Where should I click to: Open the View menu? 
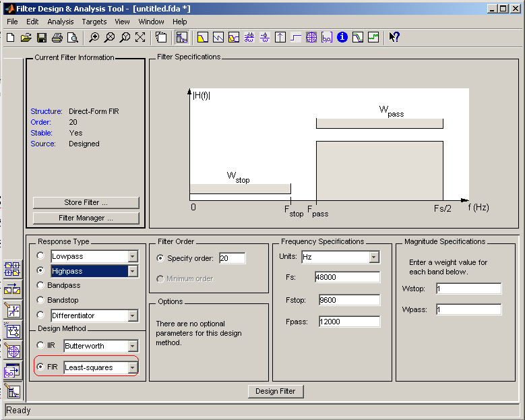click(x=122, y=22)
